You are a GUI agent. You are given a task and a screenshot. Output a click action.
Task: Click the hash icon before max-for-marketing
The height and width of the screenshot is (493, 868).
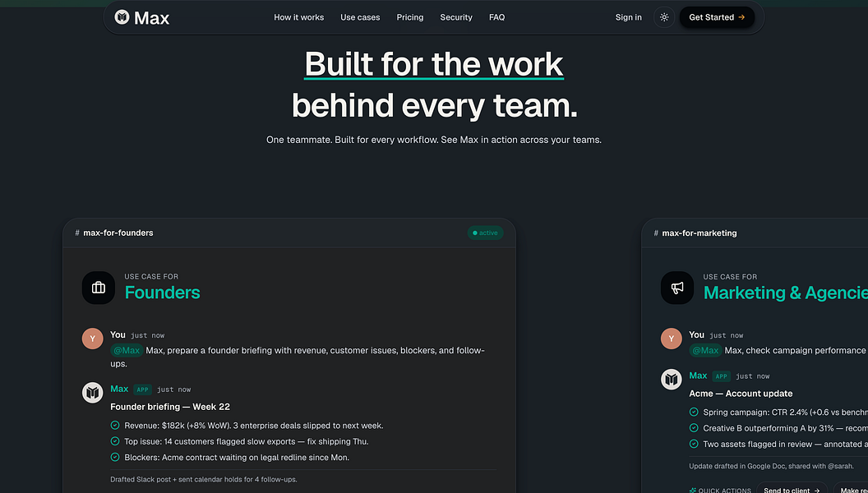[656, 233]
